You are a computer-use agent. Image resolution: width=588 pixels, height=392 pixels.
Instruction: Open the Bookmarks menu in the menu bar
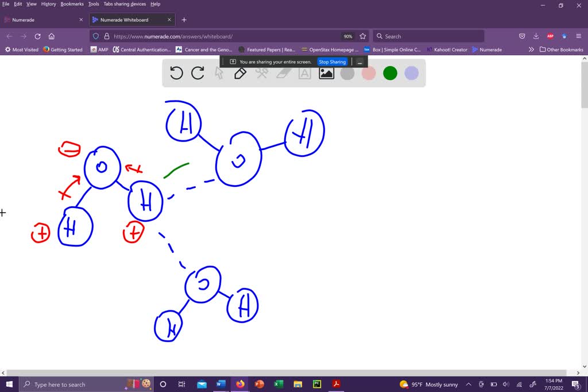click(72, 4)
